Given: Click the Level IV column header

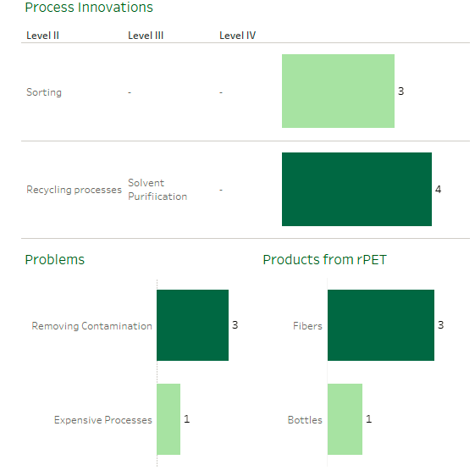Looking at the screenshot, I should (238, 36).
